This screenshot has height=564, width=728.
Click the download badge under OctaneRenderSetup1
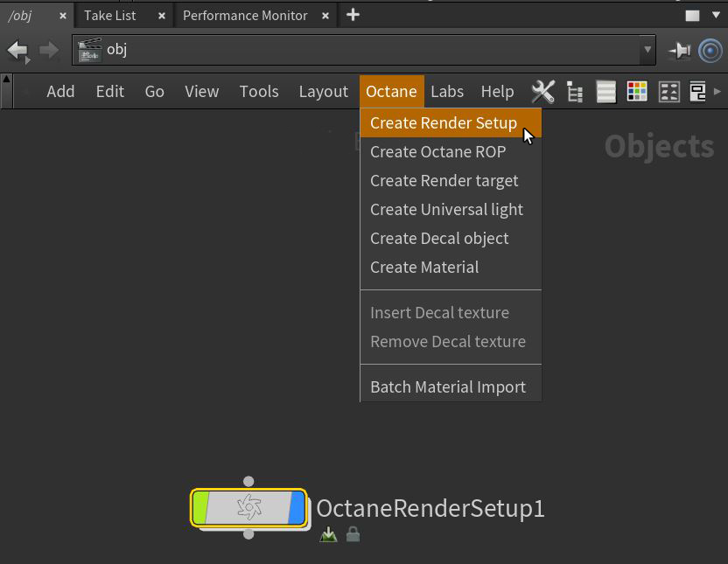tap(328, 534)
